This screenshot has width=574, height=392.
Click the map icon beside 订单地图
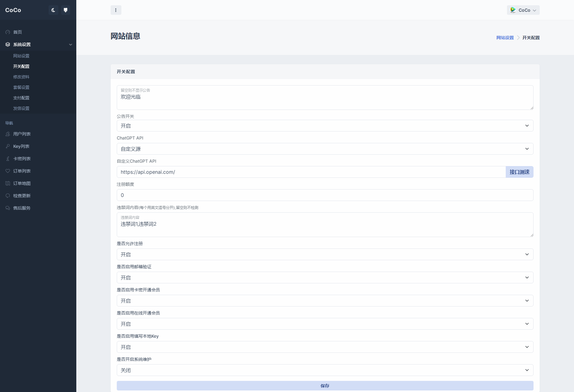(7, 183)
